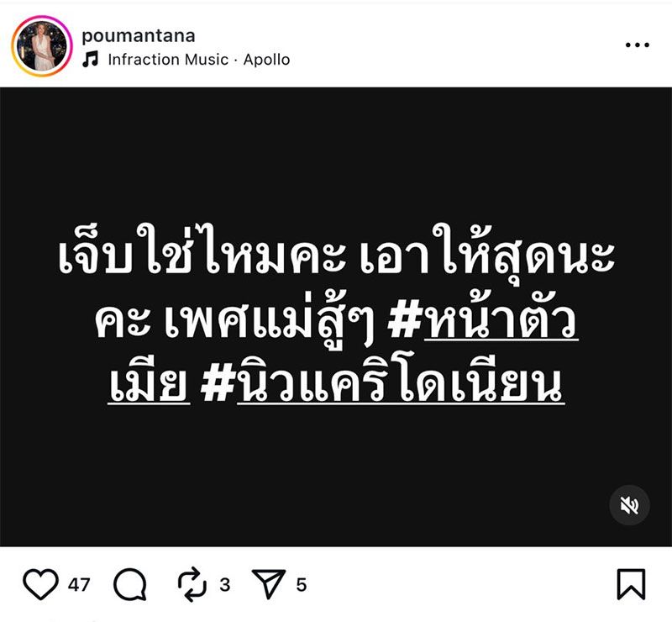Click the Thai text line เจ็บใช่ไหมคะ in the video
Image resolution: width=672 pixels, height=622 pixels.
click(202, 252)
